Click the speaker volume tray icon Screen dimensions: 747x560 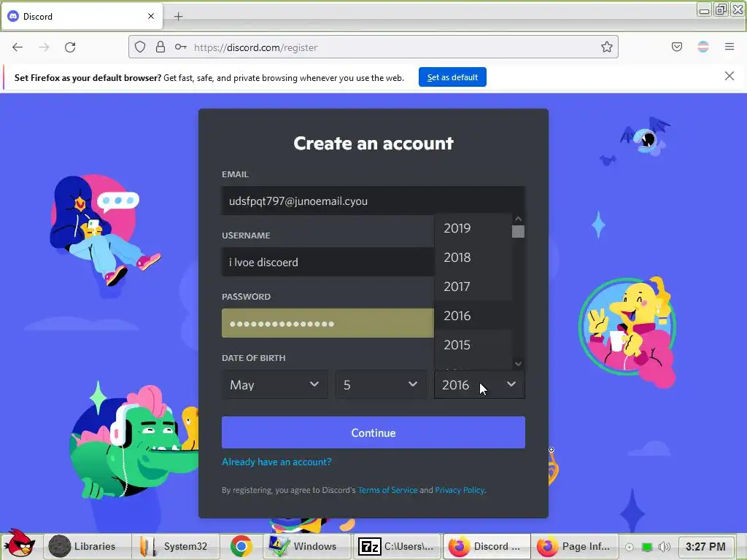pos(664,547)
